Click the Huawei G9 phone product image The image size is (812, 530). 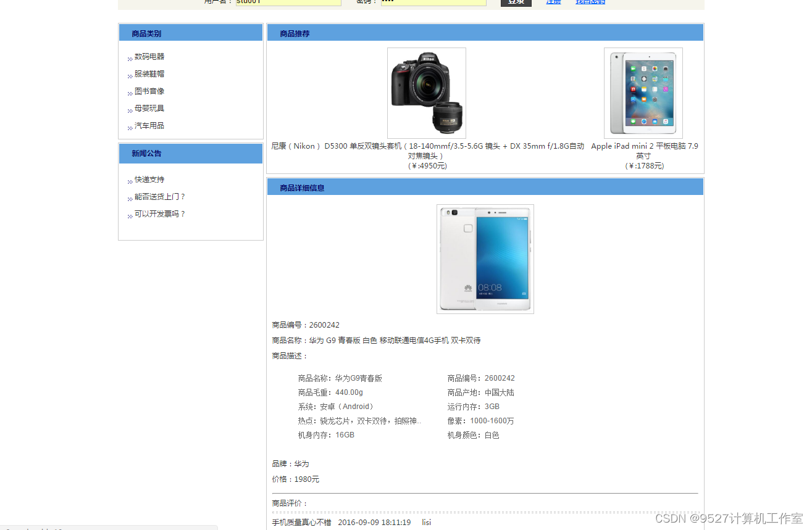click(x=485, y=259)
